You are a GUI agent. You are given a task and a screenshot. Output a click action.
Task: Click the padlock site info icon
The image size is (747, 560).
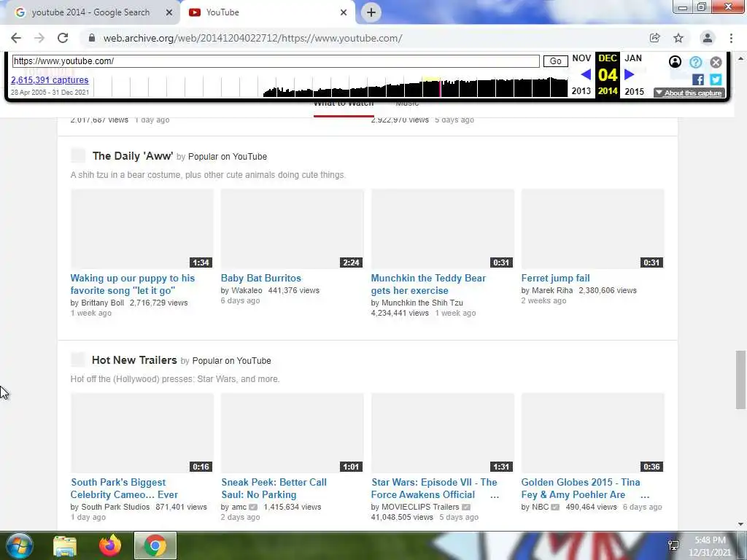coord(92,38)
